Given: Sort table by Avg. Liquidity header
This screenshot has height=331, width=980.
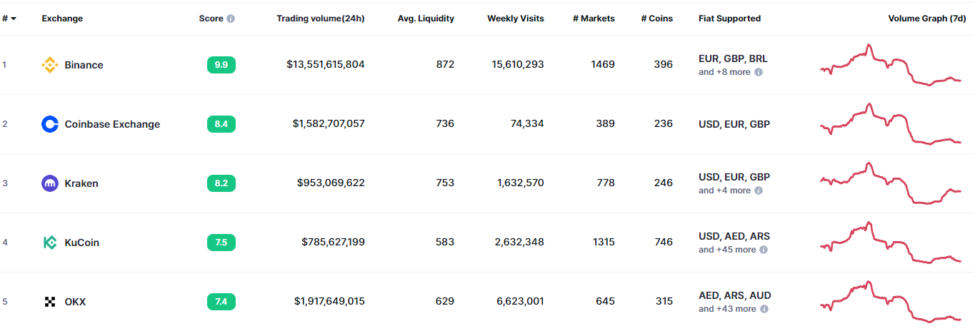Looking at the screenshot, I should pos(426,19).
